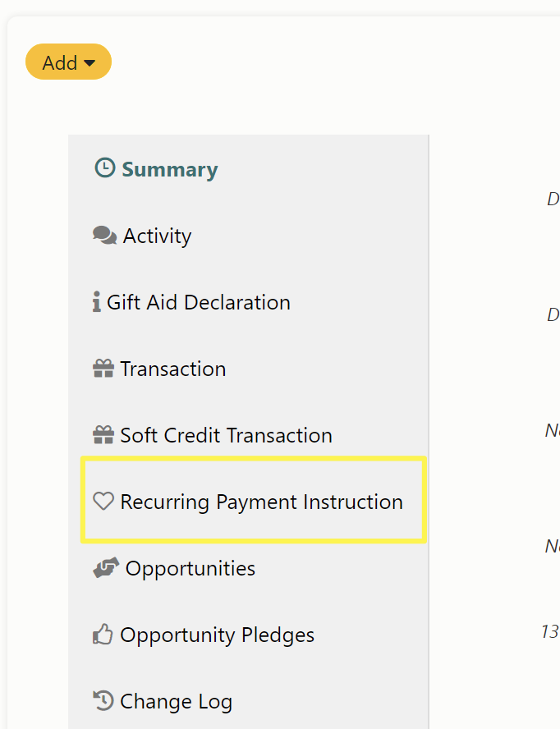Click the info icon for Gift Aid
The height and width of the screenshot is (729, 560).
pos(96,302)
